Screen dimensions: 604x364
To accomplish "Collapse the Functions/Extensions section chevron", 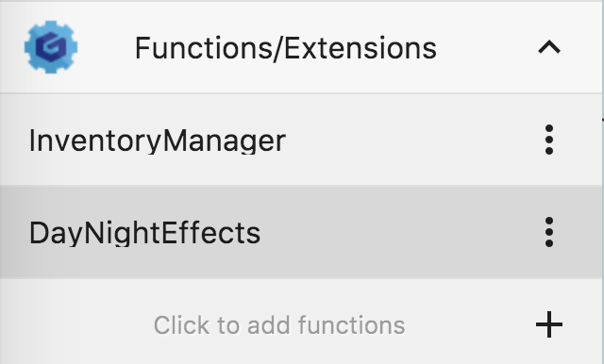I will pos(549,47).
